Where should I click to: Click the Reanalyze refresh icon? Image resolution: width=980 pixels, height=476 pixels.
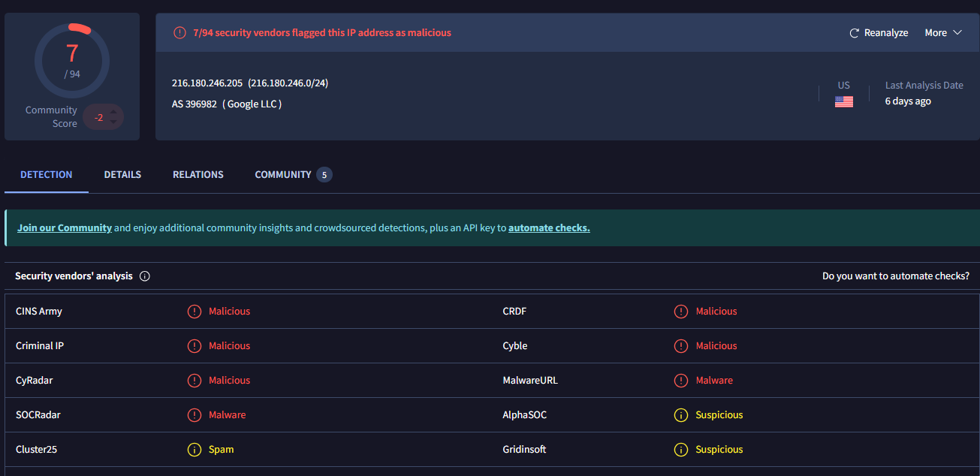[854, 33]
